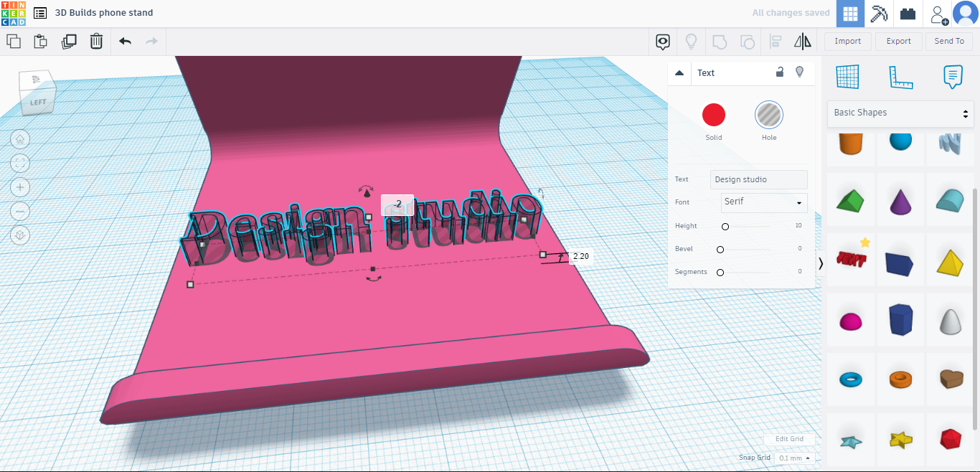Set the text shape to Solid
980x472 pixels.
tap(713, 115)
